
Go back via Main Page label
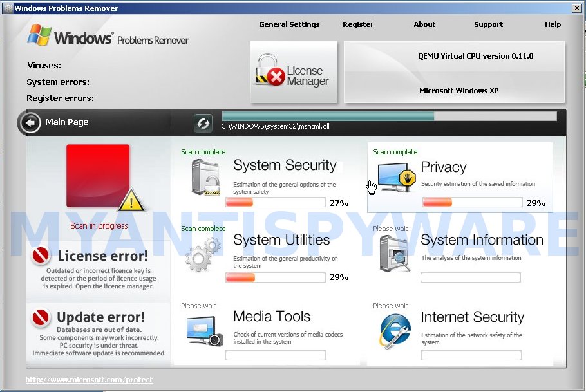(67, 122)
